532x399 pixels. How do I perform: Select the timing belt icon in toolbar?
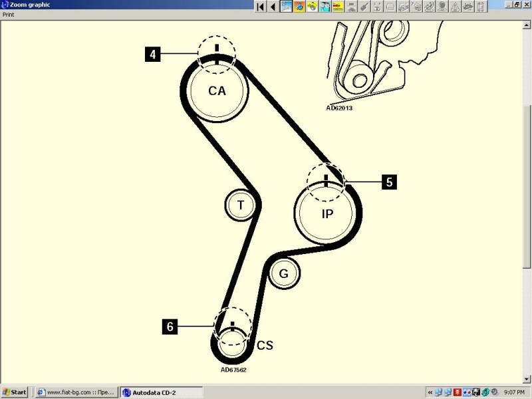[x=286, y=7]
